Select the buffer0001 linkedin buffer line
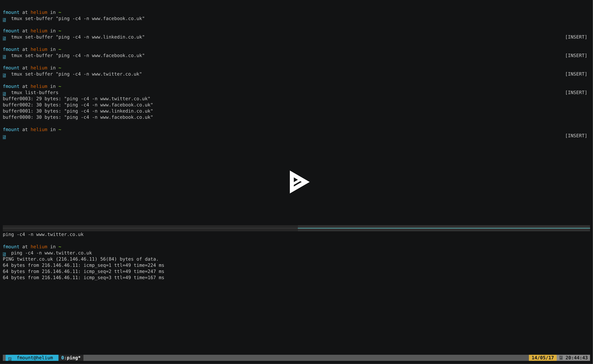 [78, 111]
